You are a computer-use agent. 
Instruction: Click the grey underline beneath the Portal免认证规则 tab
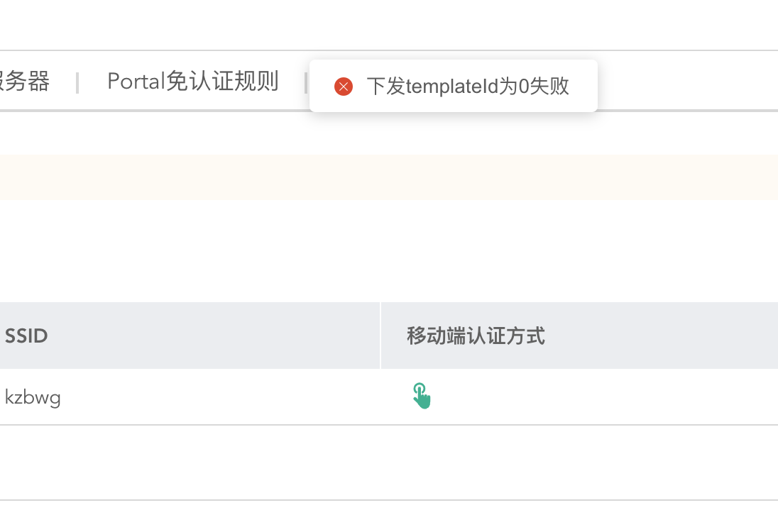192,110
